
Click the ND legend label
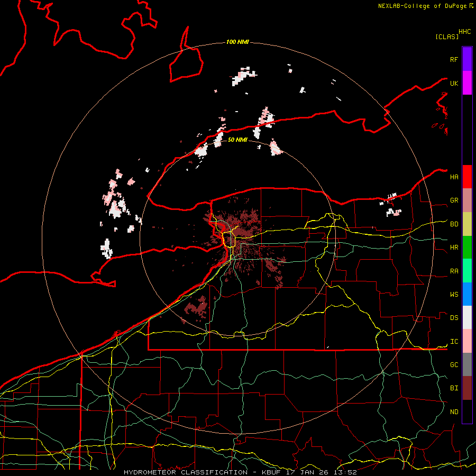(x=454, y=412)
